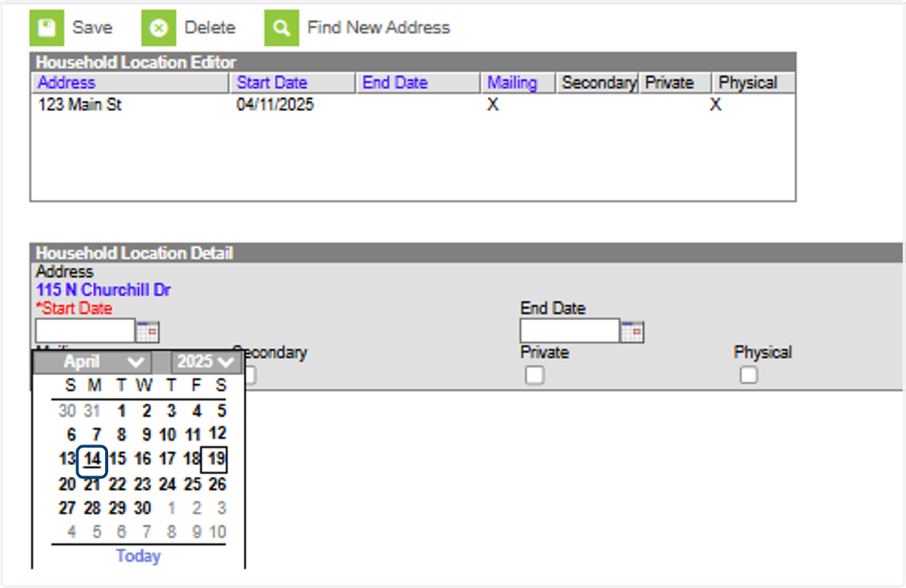This screenshot has height=588, width=906.
Task: Click the green Save icon
Action: [x=47, y=28]
